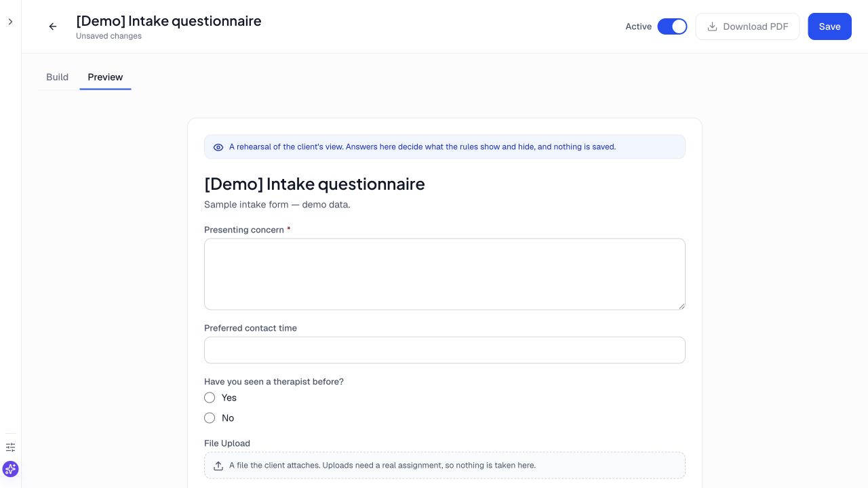
Task: Click the "[Demo] Intake questionnaire" page header title
Action: [x=169, y=21]
